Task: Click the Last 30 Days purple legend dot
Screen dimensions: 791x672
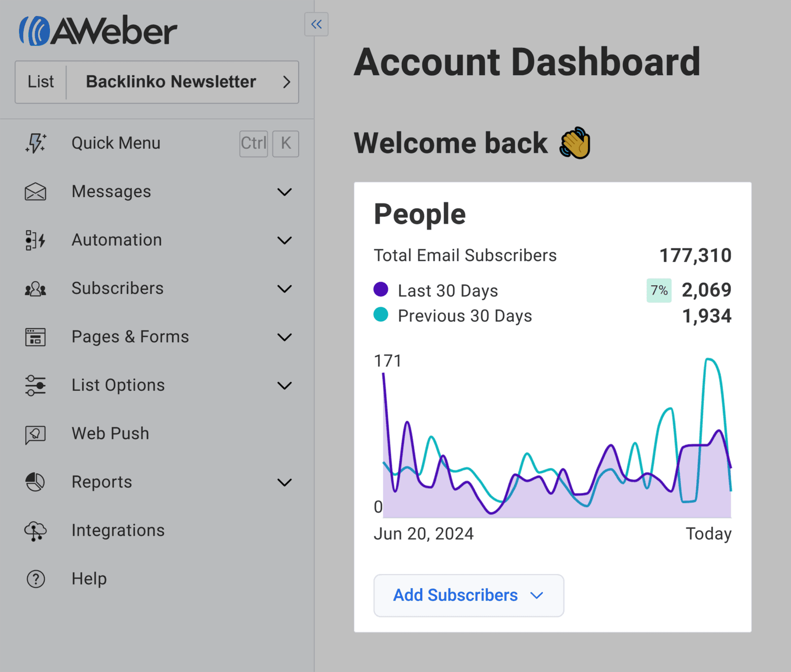Action: [381, 289]
